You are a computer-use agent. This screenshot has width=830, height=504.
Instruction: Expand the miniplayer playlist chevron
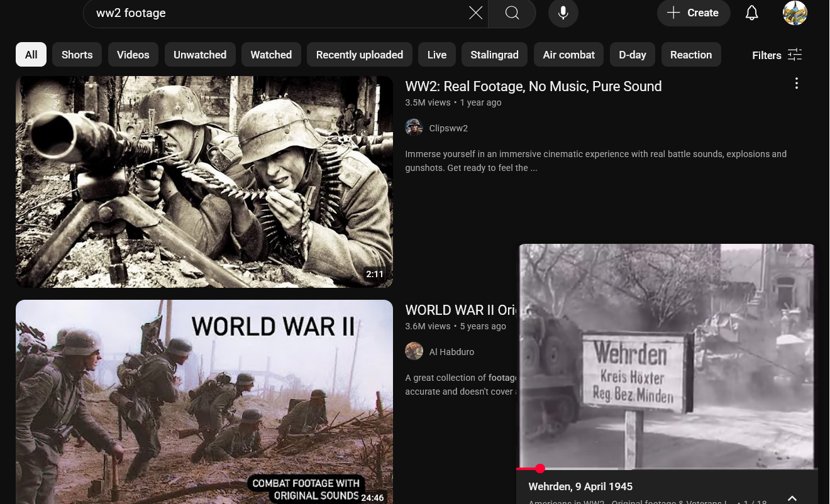tap(792, 498)
